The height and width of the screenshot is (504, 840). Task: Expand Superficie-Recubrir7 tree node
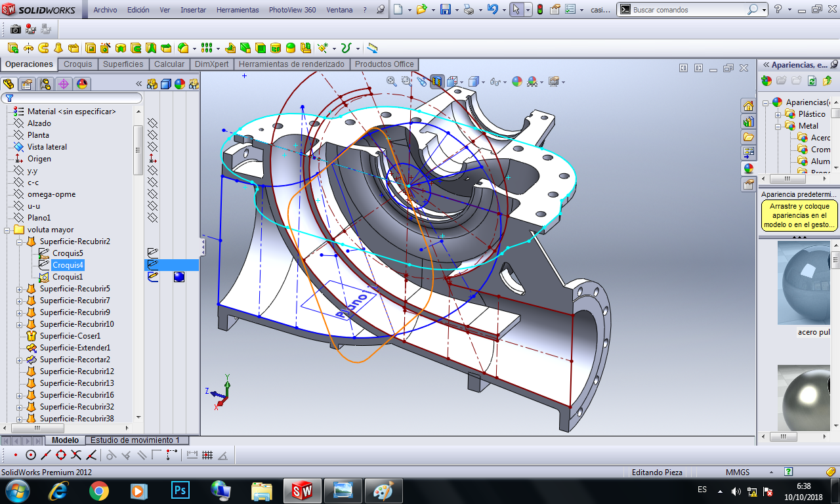click(x=19, y=301)
